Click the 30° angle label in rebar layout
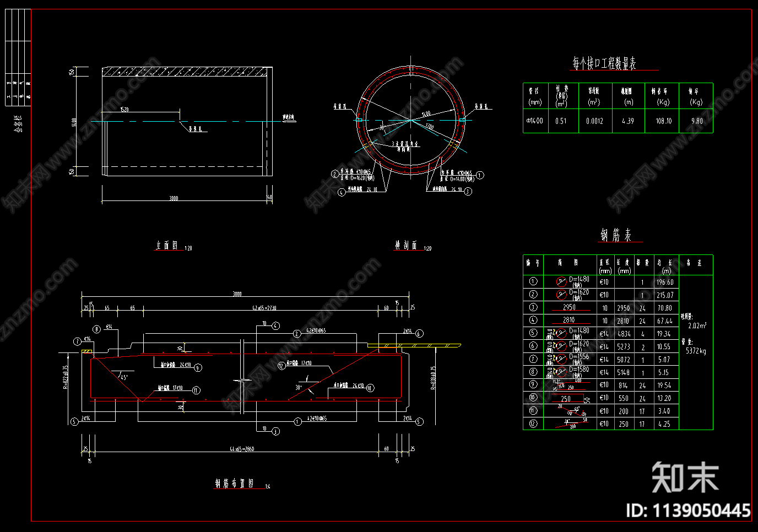 [x=298, y=387]
